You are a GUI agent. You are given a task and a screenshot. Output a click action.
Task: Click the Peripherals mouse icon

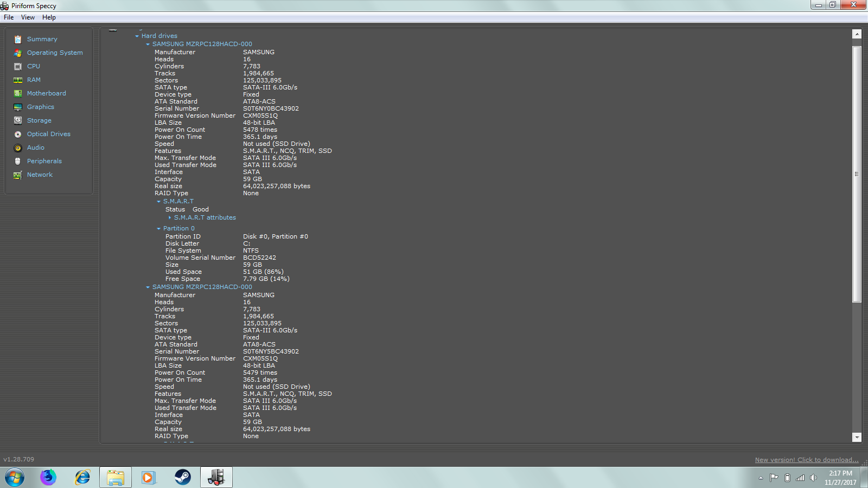(18, 161)
